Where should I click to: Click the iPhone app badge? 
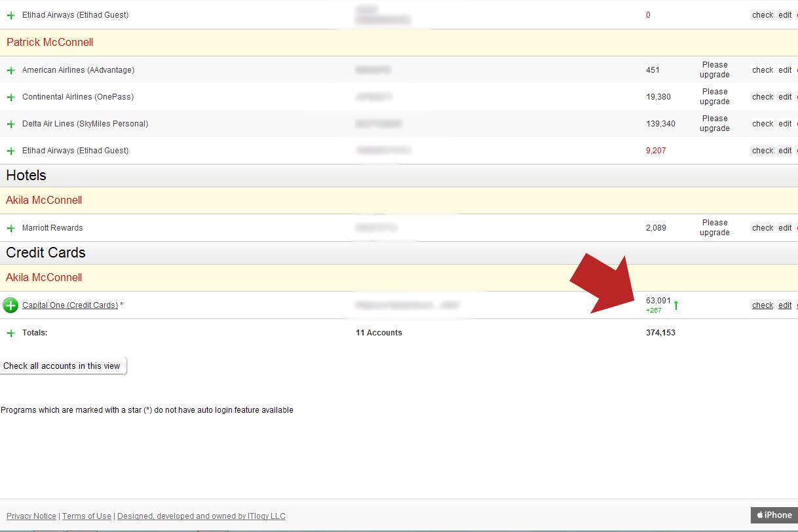[x=774, y=515]
